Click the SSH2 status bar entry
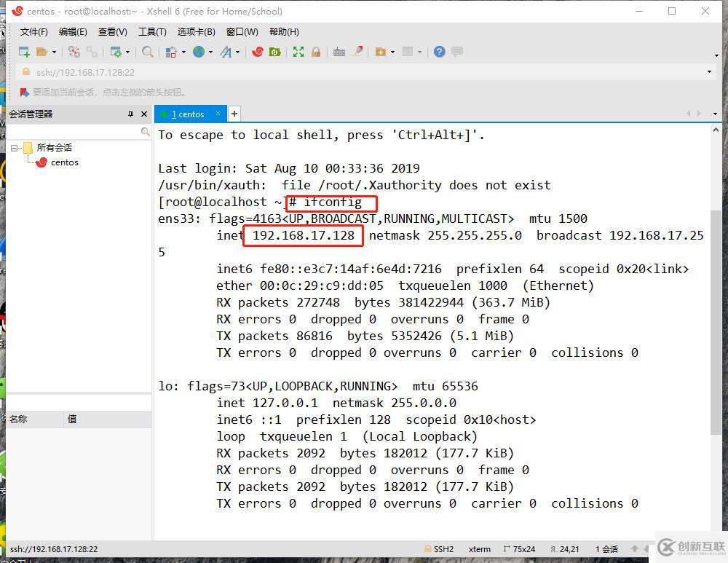Screen dimensions: 728x563 pyautogui.click(x=439, y=549)
